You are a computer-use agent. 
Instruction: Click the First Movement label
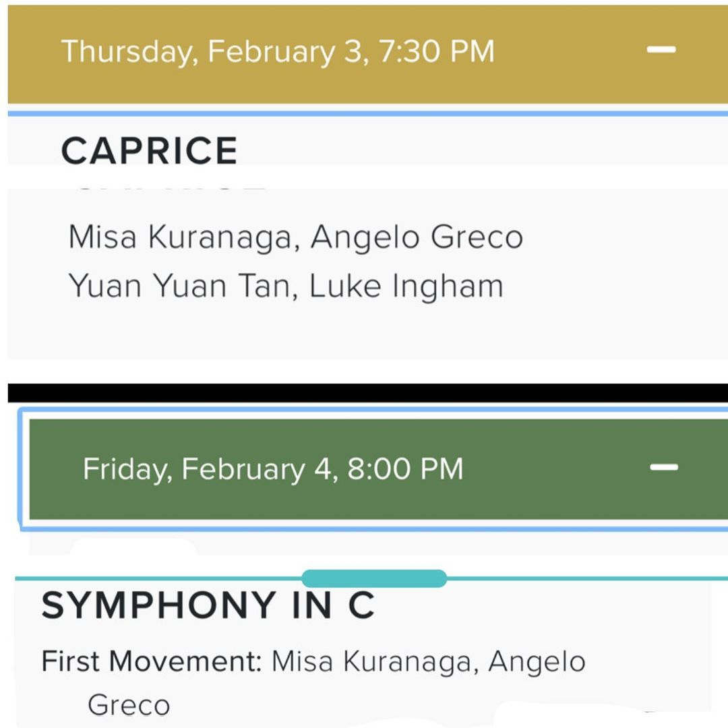pos(151,661)
